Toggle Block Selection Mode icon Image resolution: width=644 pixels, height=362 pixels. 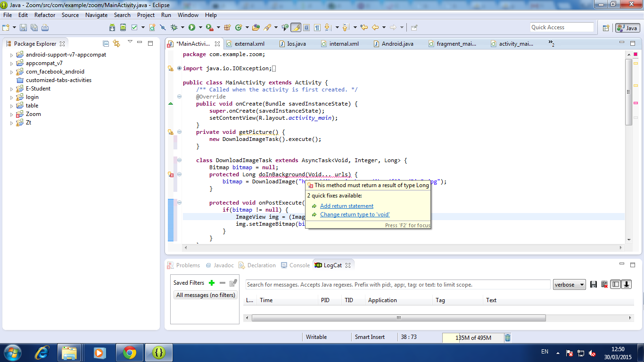point(307,28)
